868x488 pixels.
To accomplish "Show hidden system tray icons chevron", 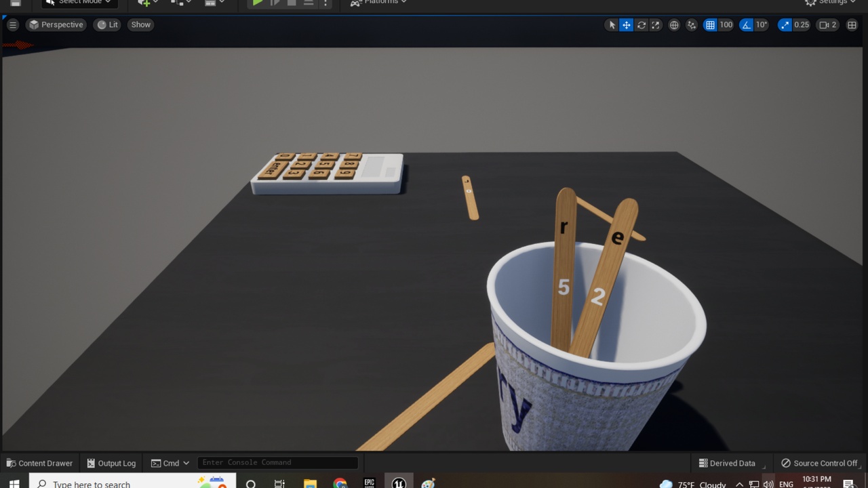I will click(x=739, y=484).
